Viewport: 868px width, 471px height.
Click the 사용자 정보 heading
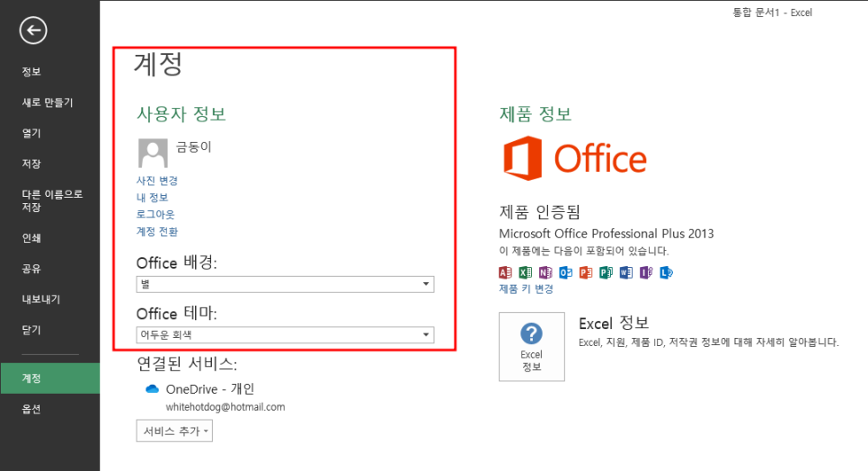click(x=181, y=114)
